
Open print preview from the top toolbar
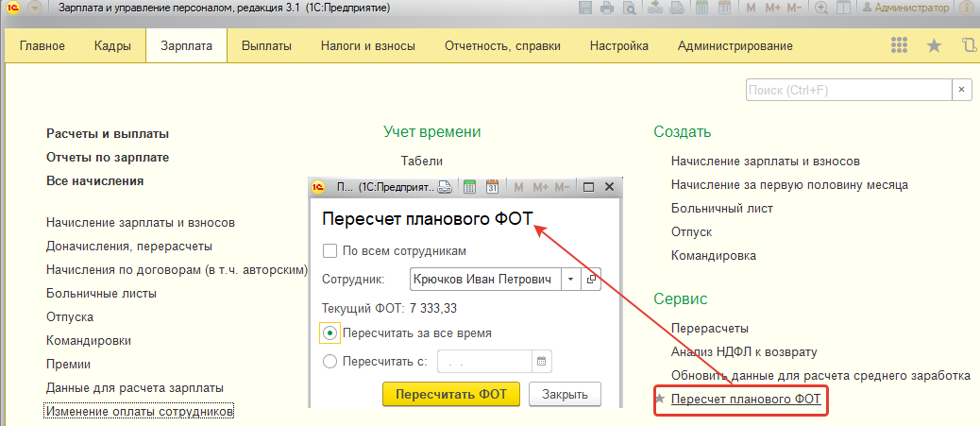click(x=628, y=8)
